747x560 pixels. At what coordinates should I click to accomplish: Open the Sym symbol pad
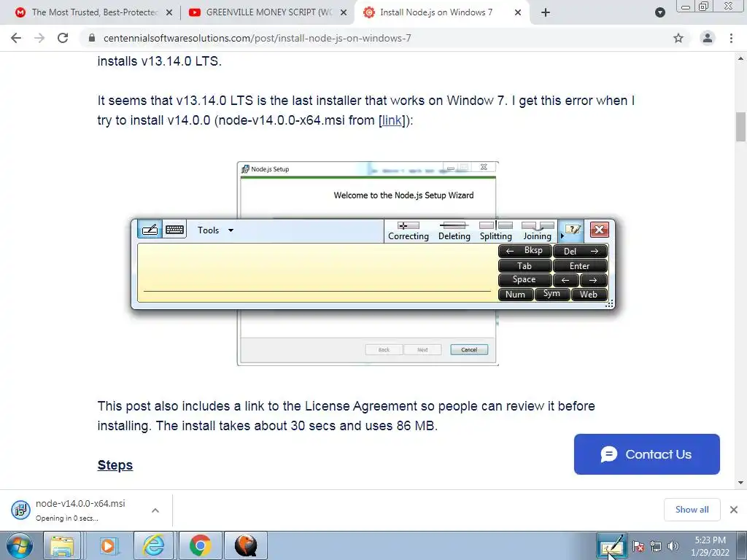click(x=552, y=295)
